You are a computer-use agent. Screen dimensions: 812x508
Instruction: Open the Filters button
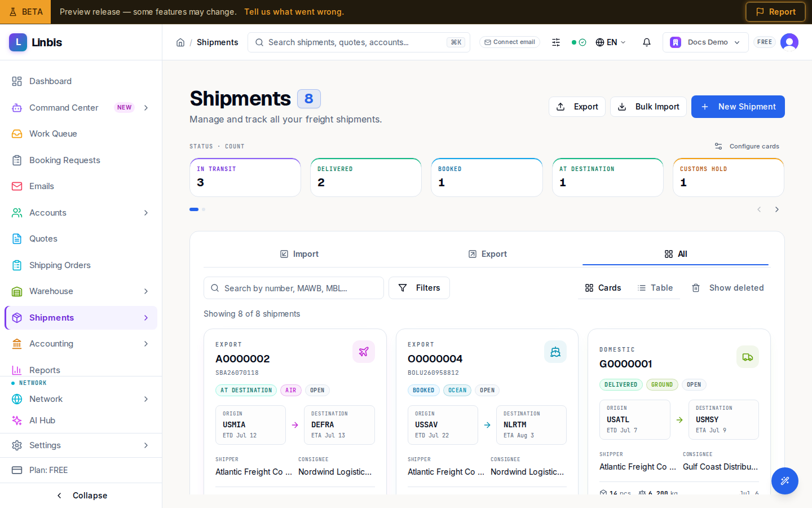(x=419, y=288)
